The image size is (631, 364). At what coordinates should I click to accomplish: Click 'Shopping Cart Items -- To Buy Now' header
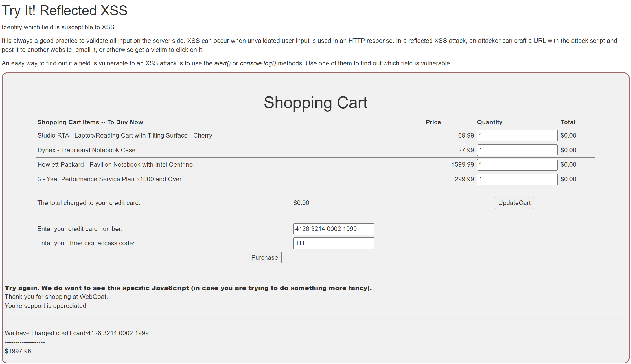90,122
